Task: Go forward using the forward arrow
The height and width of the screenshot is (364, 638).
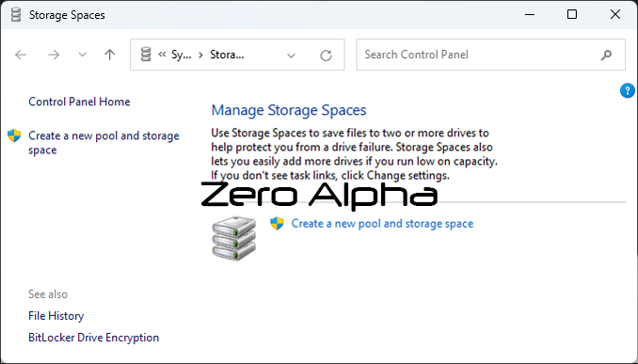Action: pyautogui.click(x=54, y=55)
